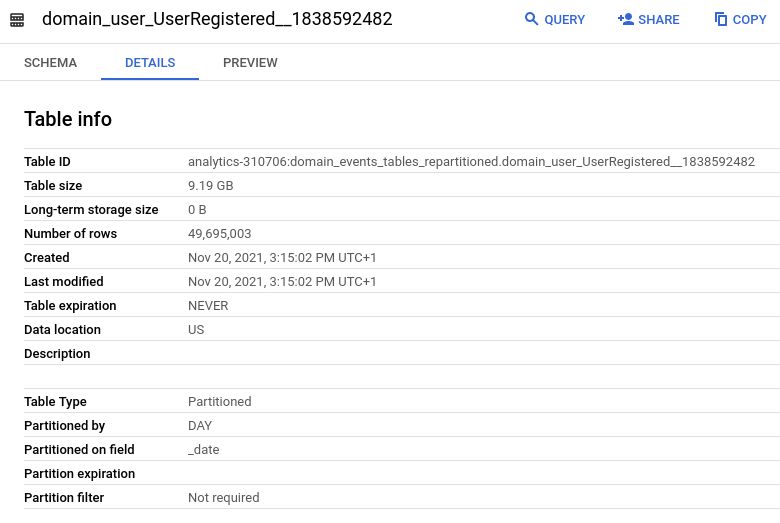Click the COPY button label
This screenshot has width=780, height=523.
pos(750,19)
